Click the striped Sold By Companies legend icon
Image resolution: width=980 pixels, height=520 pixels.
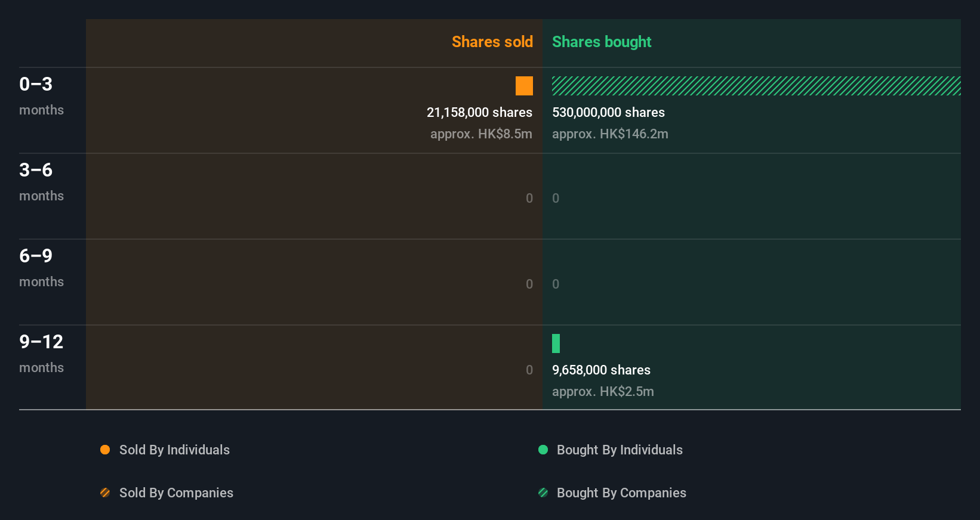(x=105, y=493)
